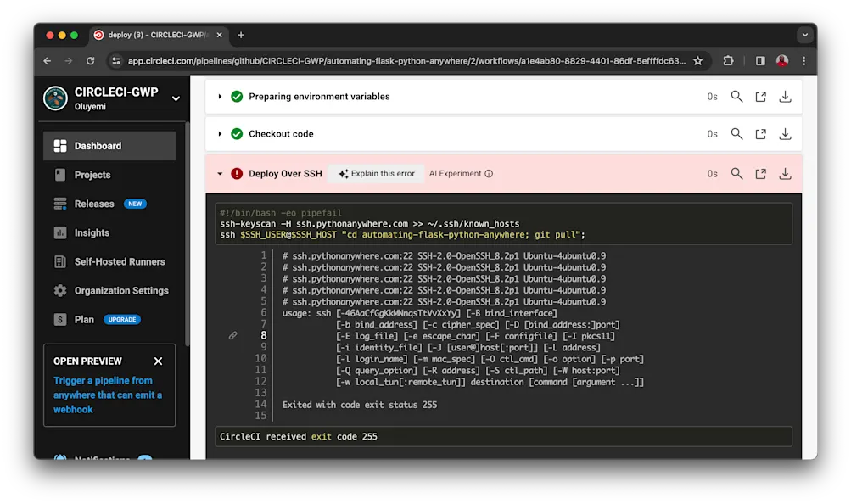Click green success icon of Checkout code
Image resolution: width=851 pixels, height=504 pixels.
[x=237, y=134]
